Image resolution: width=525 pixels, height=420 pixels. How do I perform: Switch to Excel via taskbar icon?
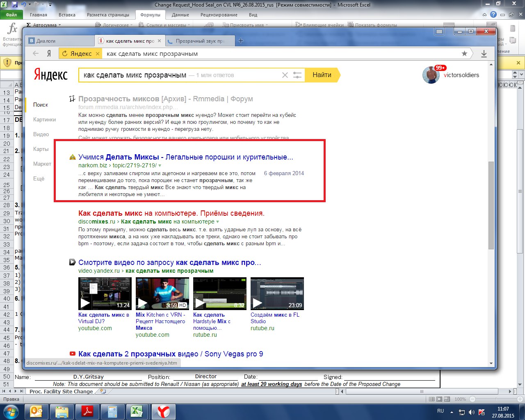click(137, 411)
